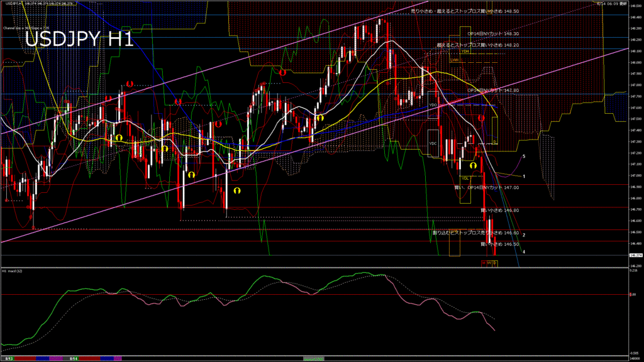Select the YDL marker label

coord(465,178)
